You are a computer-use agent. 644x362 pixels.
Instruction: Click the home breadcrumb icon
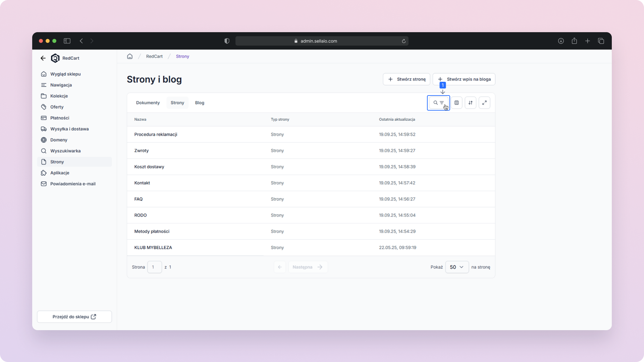click(130, 56)
